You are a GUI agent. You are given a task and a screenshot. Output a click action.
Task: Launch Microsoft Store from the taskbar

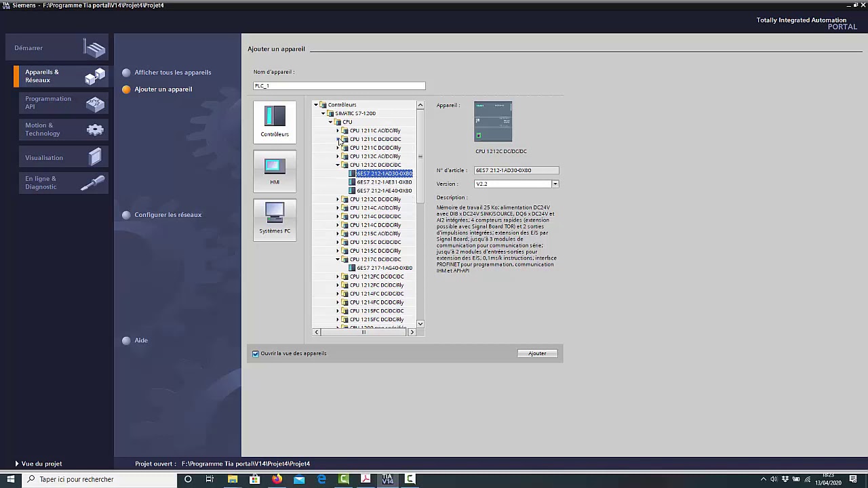point(255,479)
